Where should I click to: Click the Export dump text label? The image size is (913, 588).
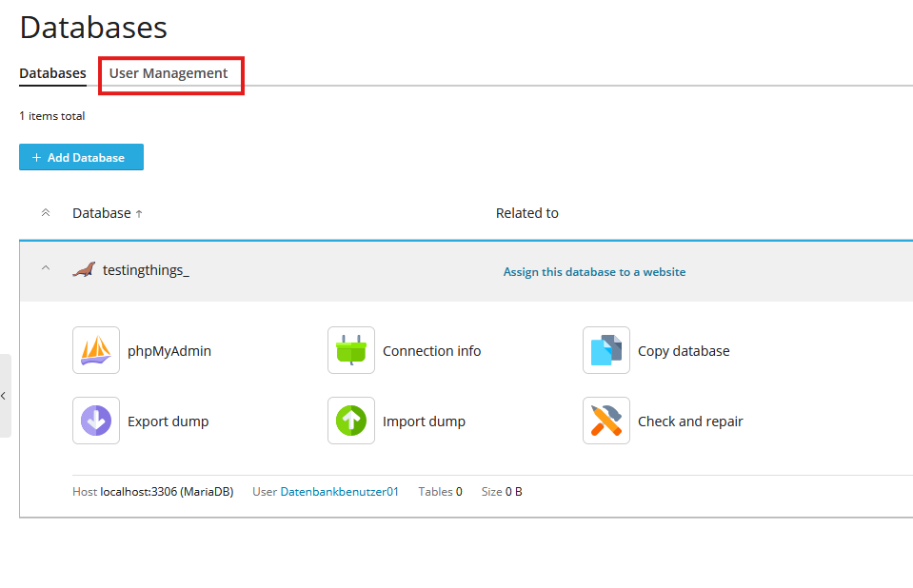[169, 421]
